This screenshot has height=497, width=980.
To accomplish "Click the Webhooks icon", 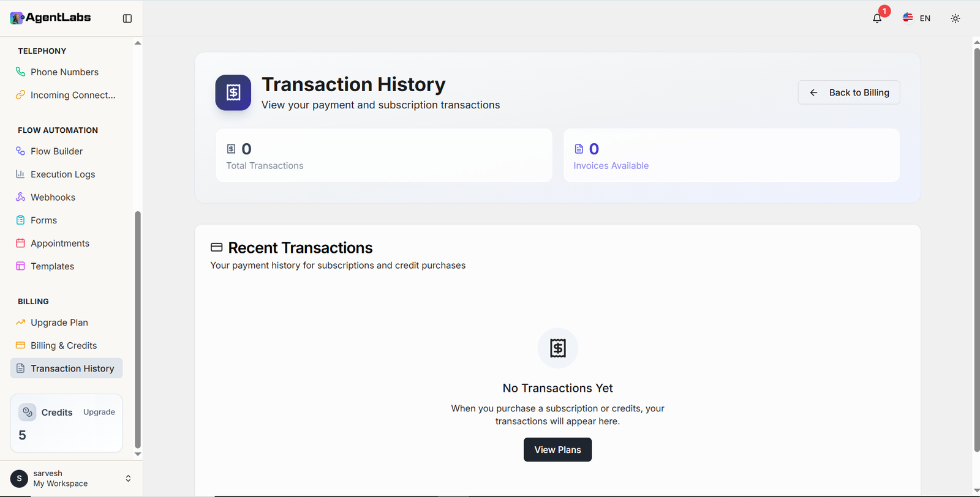I will [x=20, y=197].
